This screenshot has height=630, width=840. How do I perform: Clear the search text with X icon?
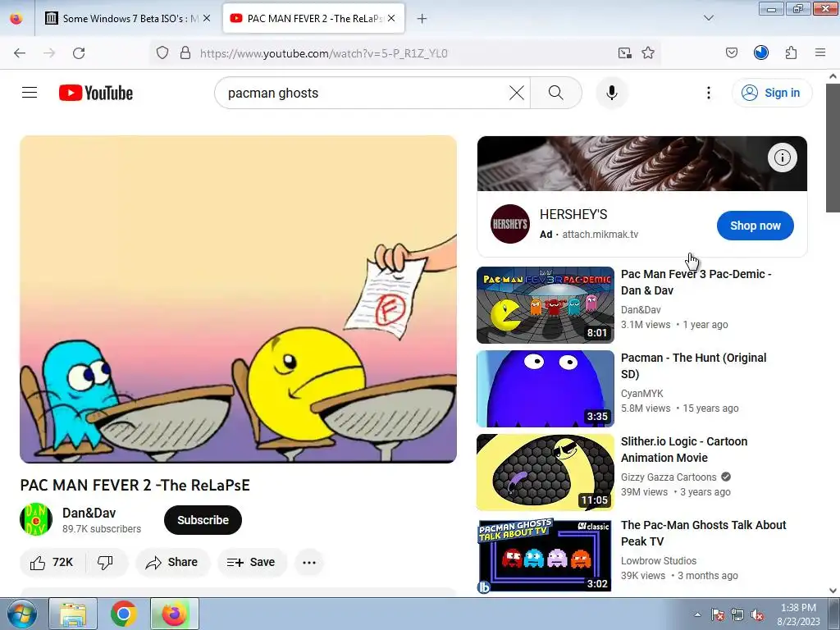(517, 93)
